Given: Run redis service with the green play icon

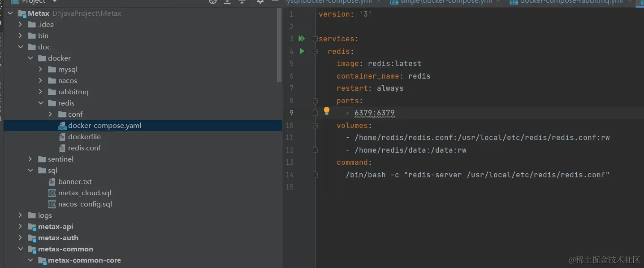Looking at the screenshot, I should click(302, 51).
